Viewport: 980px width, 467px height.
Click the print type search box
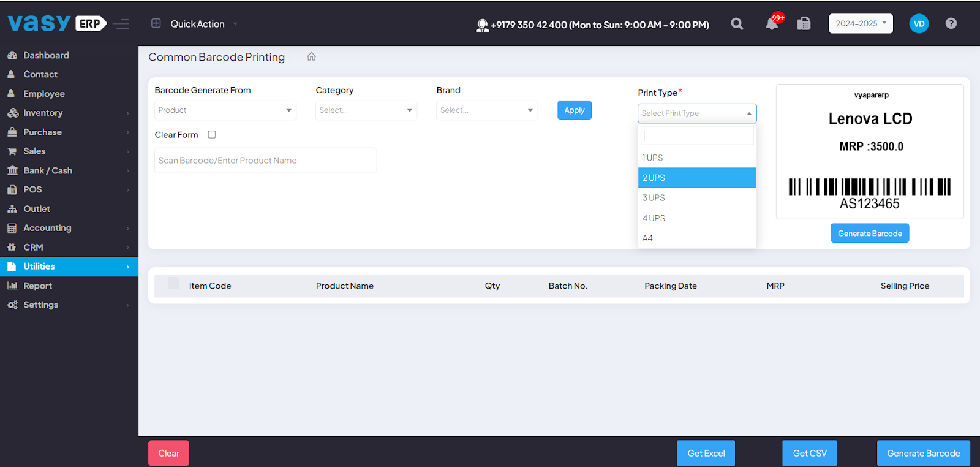coord(697,135)
